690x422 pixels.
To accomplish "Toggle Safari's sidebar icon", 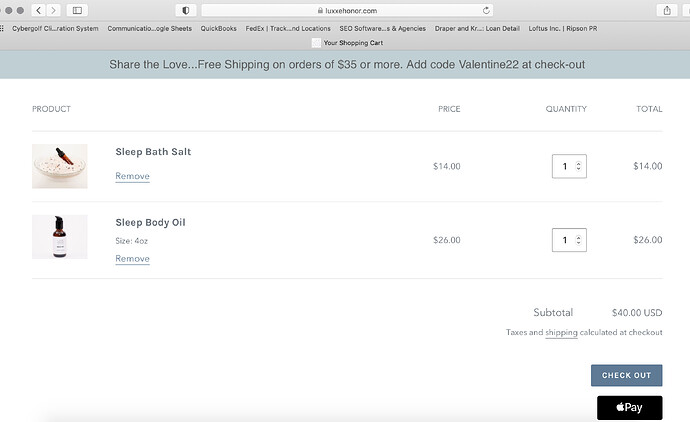I will (x=77, y=10).
